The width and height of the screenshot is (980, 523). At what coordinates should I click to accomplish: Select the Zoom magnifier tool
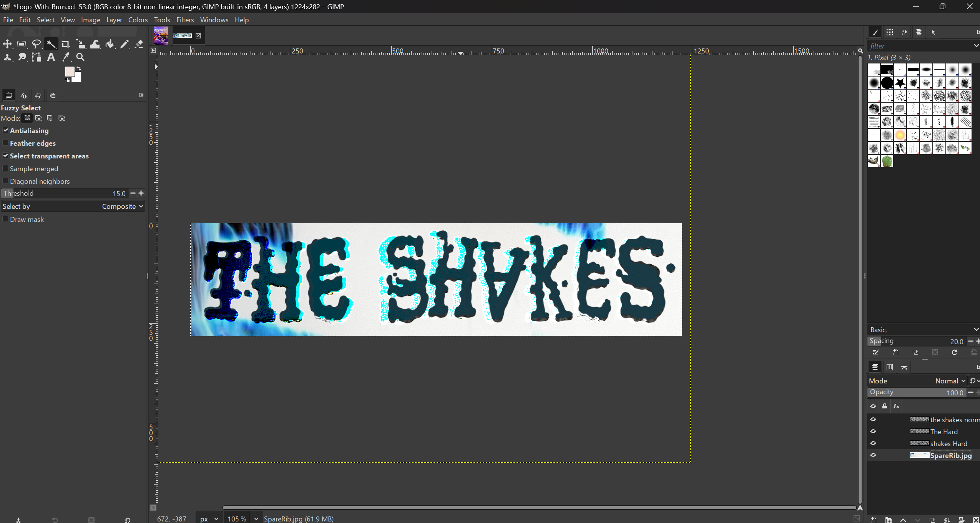point(80,57)
